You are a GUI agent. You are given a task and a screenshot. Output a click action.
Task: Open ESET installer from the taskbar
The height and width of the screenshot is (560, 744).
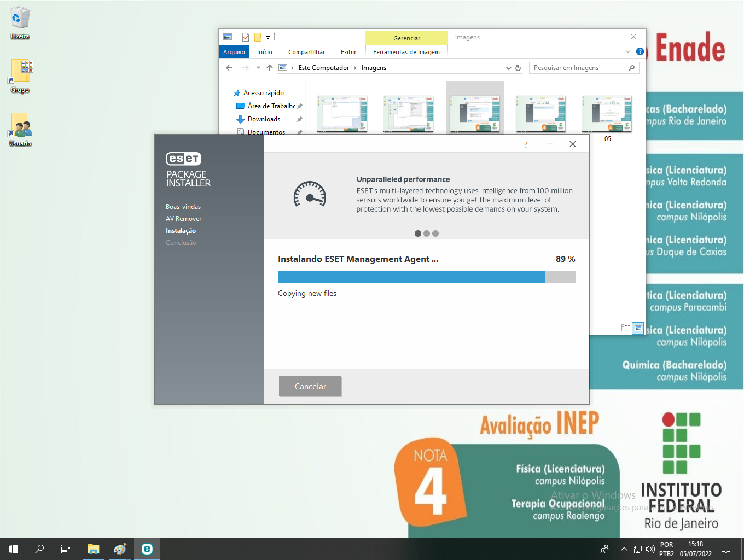point(147,549)
